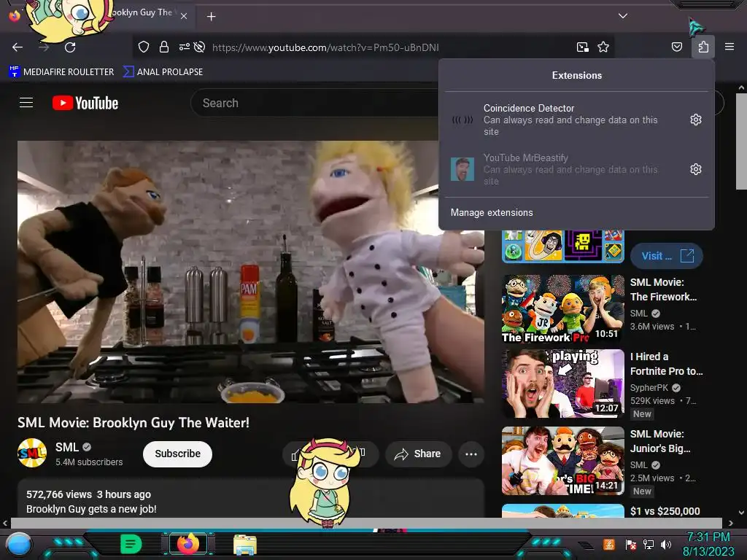Viewport: 747px width, 560px height.
Task: Share the video with Share button
Action: (418, 454)
